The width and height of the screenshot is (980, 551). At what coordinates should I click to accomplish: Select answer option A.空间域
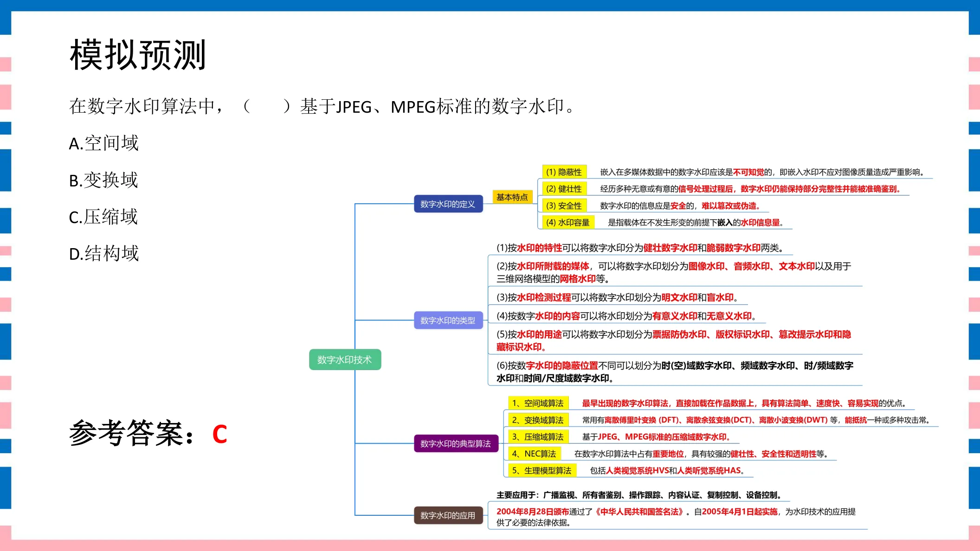pyautogui.click(x=103, y=143)
